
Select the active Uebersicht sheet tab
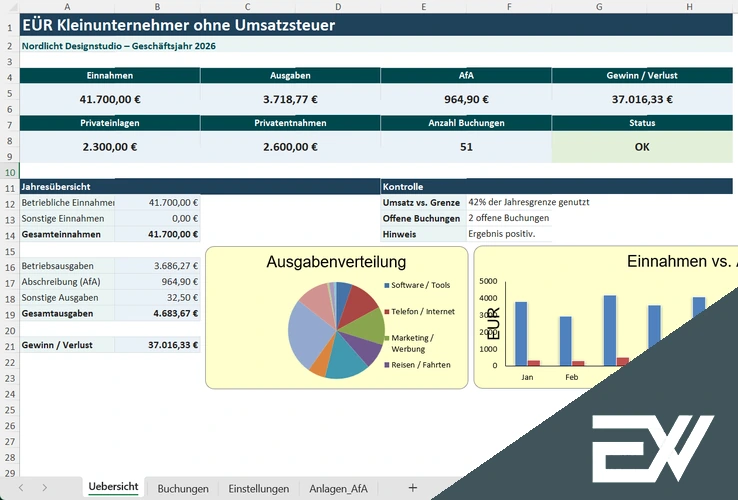pyautogui.click(x=113, y=487)
